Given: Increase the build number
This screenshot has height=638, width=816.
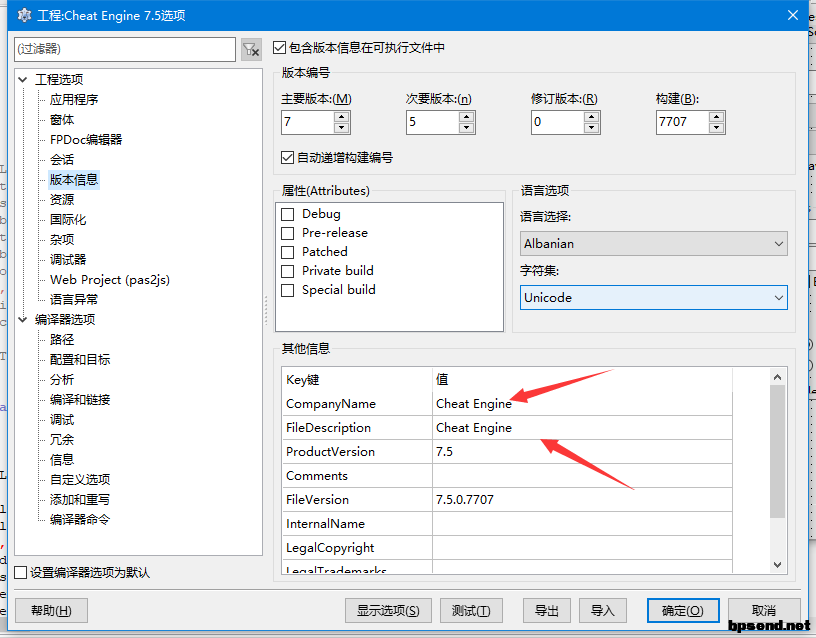Looking at the screenshot, I should (717, 117).
